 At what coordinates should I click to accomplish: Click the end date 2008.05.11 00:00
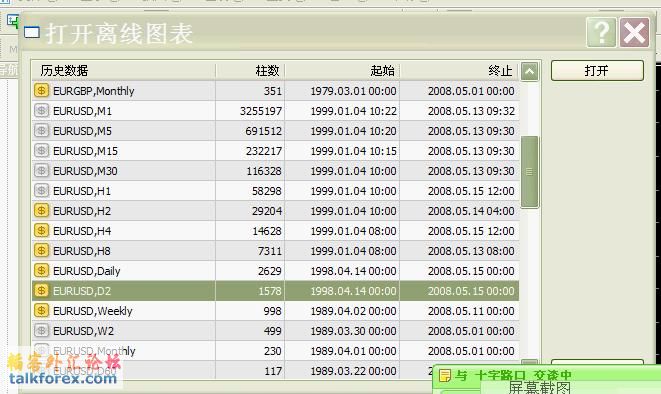point(471,311)
